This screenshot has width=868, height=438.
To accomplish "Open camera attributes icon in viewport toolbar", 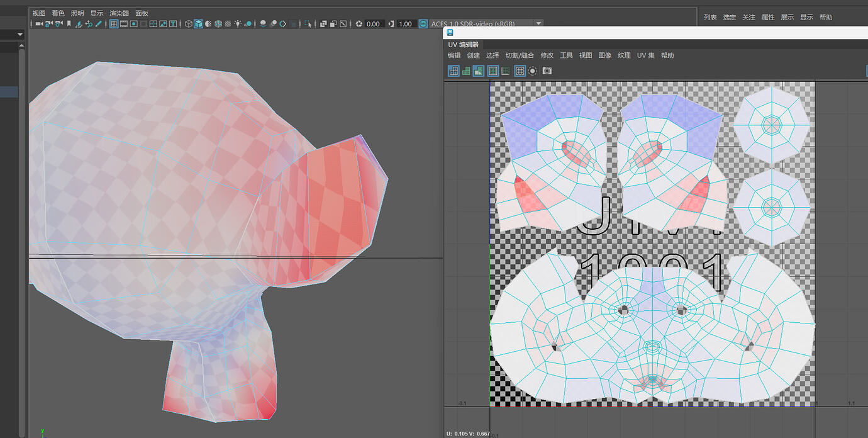I will tap(58, 24).
